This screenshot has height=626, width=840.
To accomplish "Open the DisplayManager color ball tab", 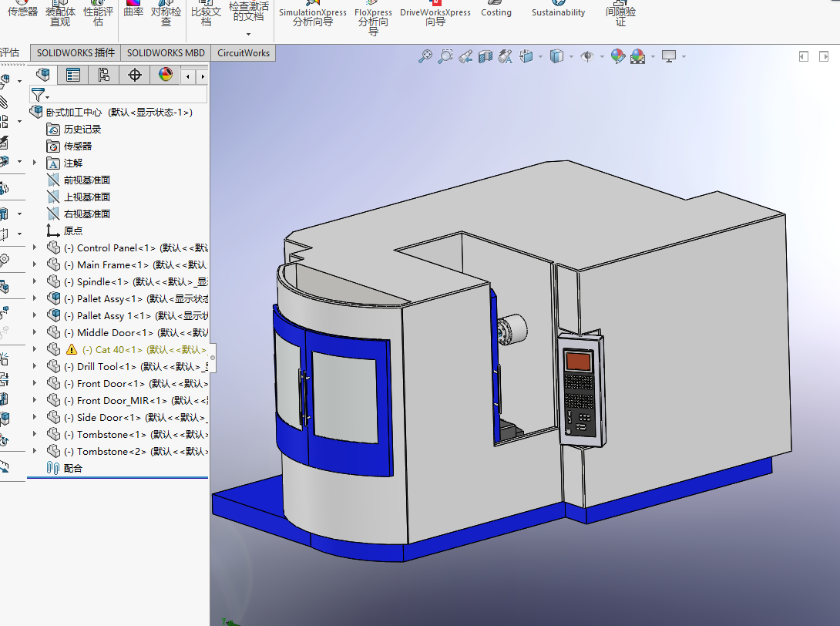I will pyautogui.click(x=165, y=75).
